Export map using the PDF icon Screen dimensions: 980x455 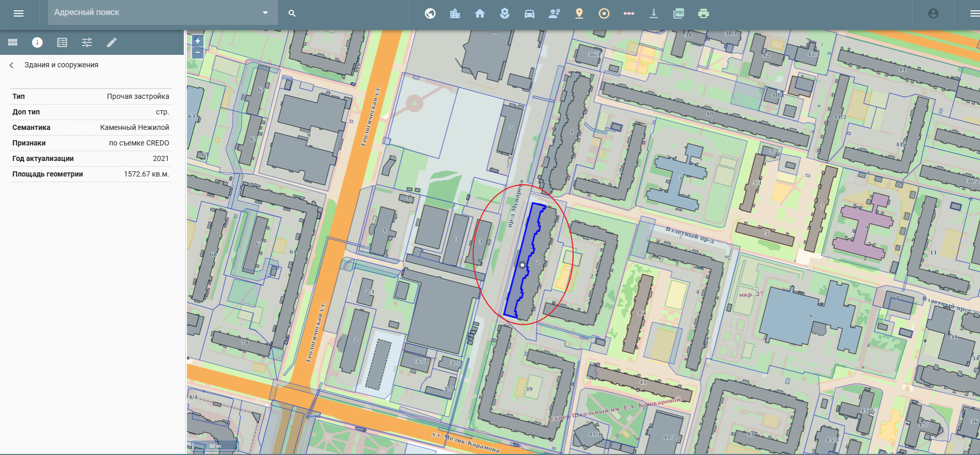pyautogui.click(x=679, y=13)
